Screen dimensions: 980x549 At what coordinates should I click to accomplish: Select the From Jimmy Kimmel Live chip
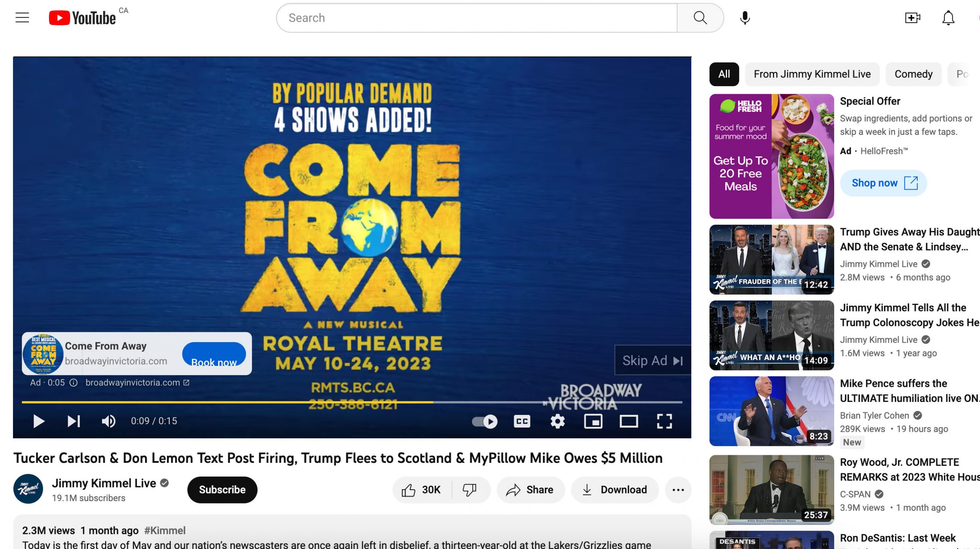pyautogui.click(x=812, y=74)
